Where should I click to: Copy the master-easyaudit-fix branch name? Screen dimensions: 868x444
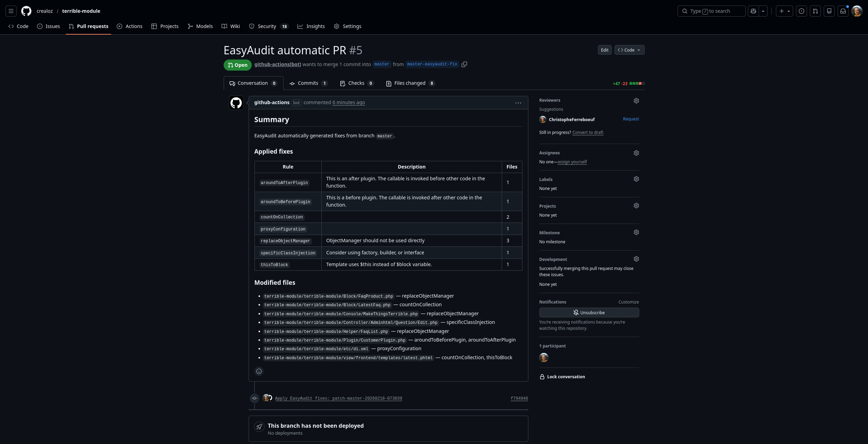point(464,64)
